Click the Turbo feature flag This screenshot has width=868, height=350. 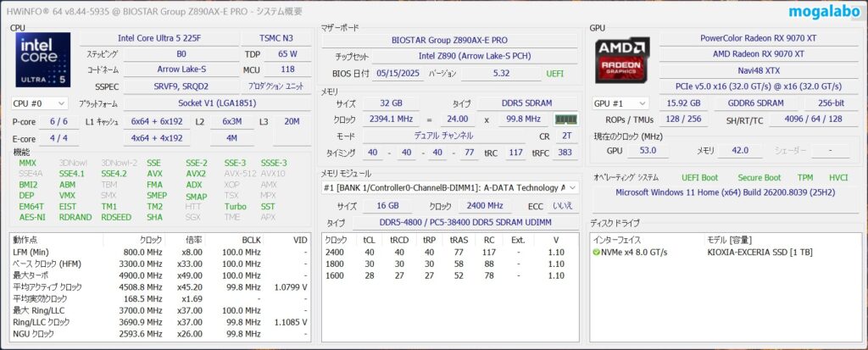click(x=236, y=207)
